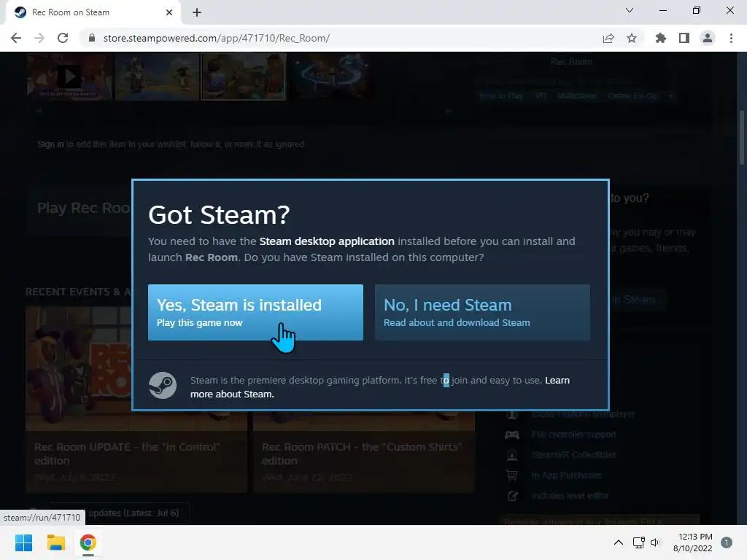
Task: Open the volume control in the tray
Action: [656, 542]
